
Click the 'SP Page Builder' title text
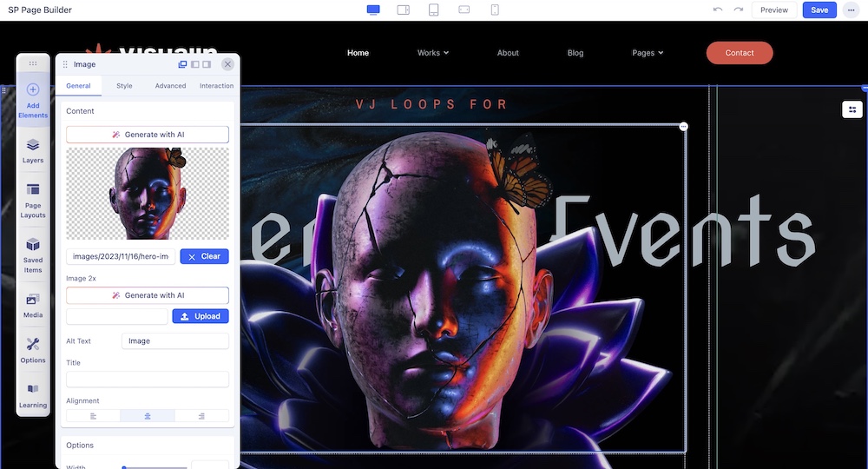[x=40, y=10]
